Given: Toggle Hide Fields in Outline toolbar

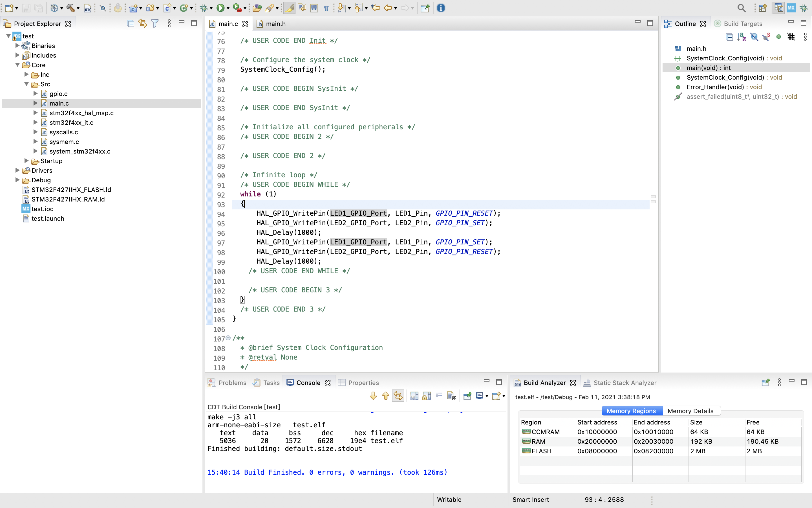Looking at the screenshot, I should click(754, 37).
